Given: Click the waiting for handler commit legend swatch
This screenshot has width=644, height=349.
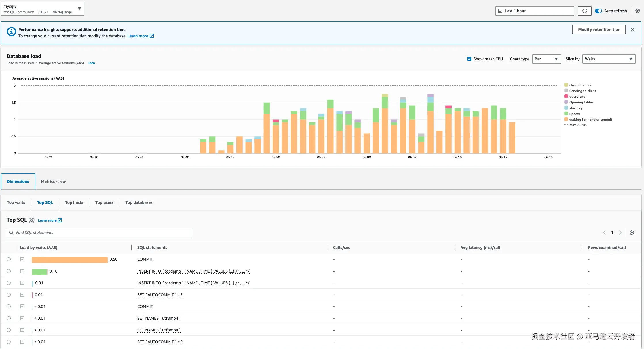Looking at the screenshot, I should [x=566, y=119].
